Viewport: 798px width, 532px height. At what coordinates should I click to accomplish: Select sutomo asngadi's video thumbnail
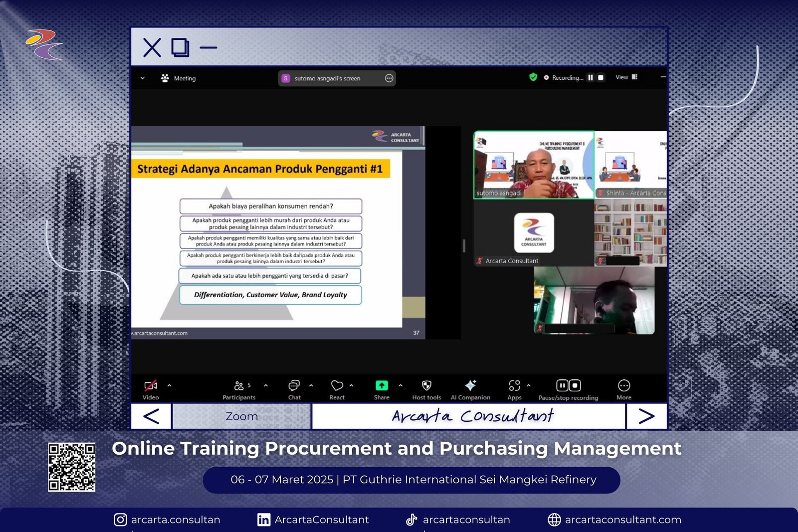click(534, 165)
